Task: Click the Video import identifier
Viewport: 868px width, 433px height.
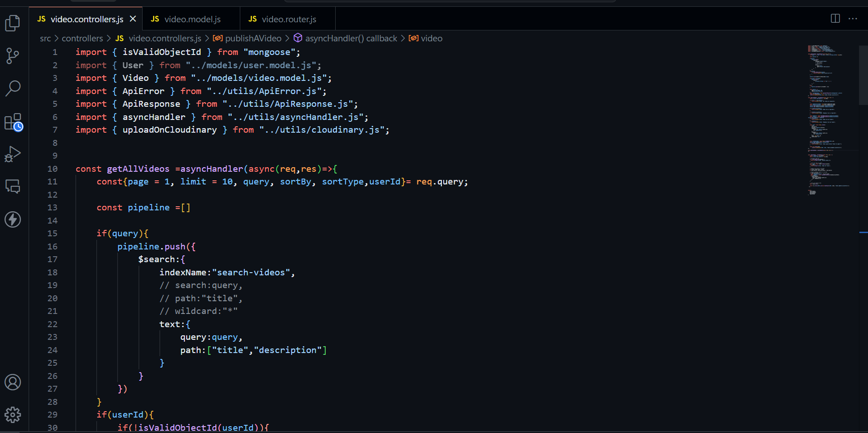Action: (x=135, y=78)
